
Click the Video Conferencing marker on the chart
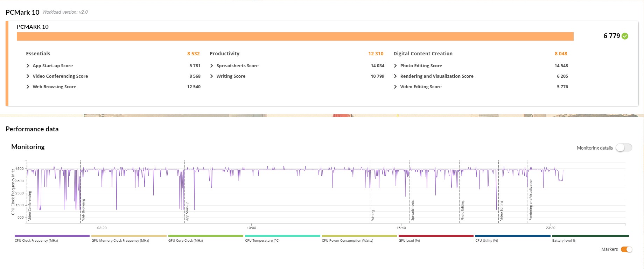click(30, 206)
